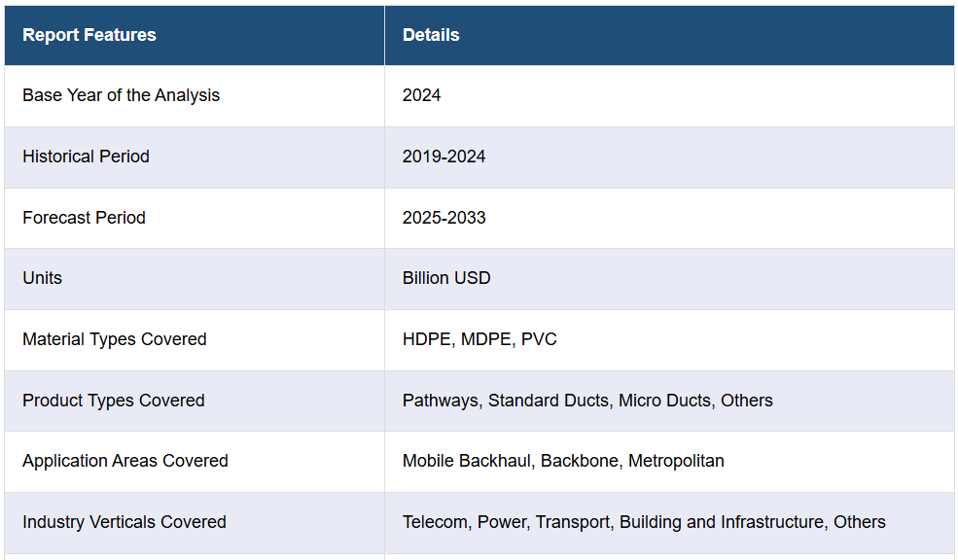The width and height of the screenshot is (958, 560).
Task: Select the Industry Verticals Covered label
Action: click(124, 521)
